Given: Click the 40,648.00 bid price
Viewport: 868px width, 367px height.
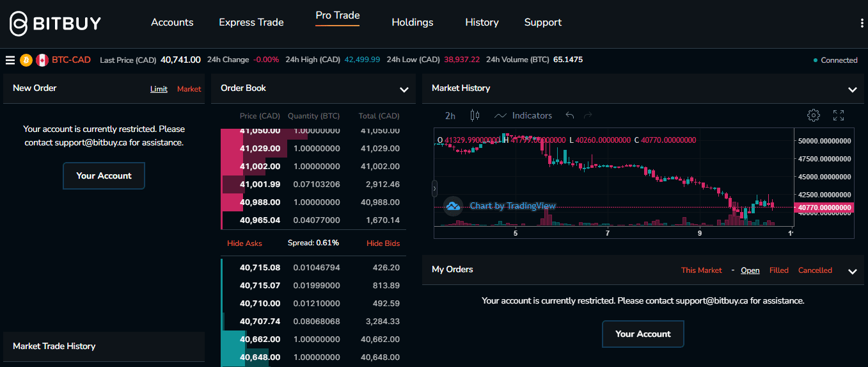Looking at the screenshot, I should pyautogui.click(x=260, y=357).
